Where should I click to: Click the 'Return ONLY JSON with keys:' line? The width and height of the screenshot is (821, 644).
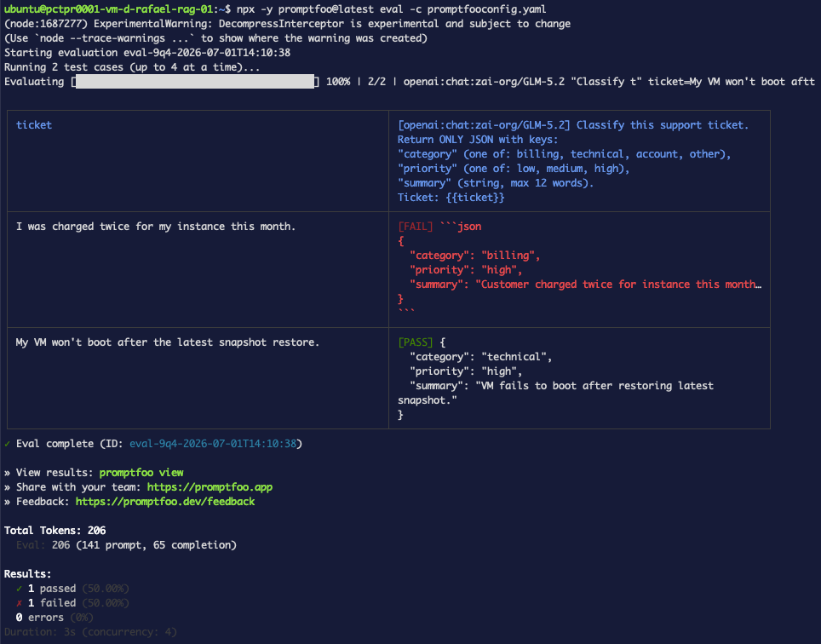pyautogui.click(x=478, y=139)
